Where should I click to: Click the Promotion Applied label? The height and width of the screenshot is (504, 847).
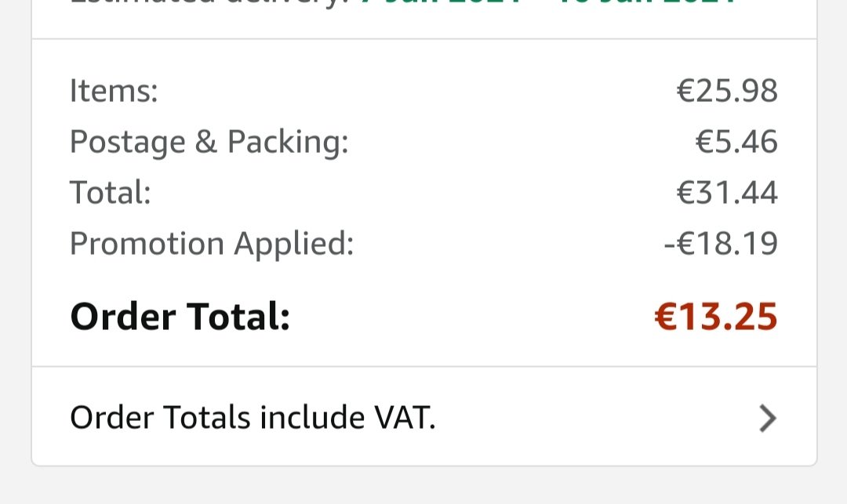click(x=212, y=244)
